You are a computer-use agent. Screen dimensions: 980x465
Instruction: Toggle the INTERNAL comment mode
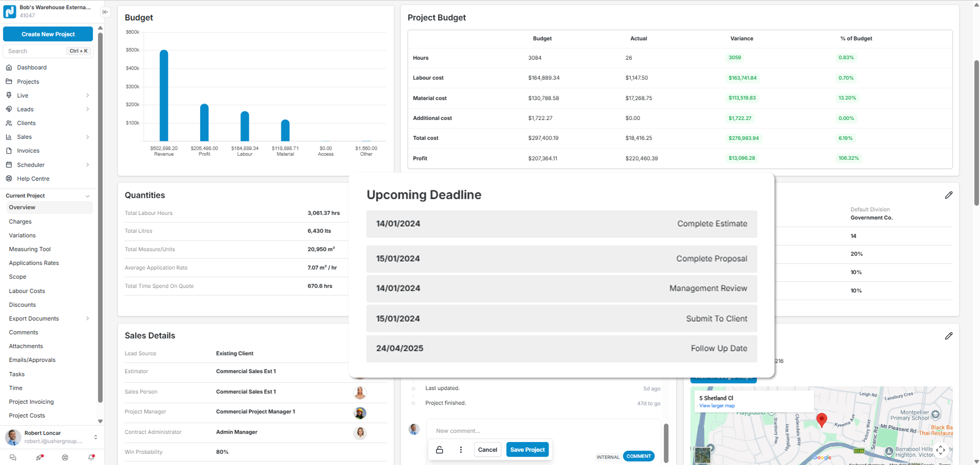[x=608, y=457]
